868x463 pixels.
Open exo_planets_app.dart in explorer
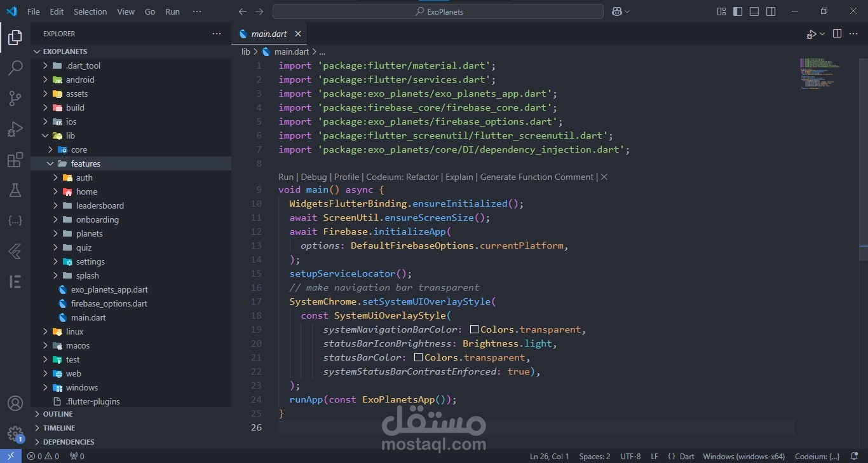[109, 289]
